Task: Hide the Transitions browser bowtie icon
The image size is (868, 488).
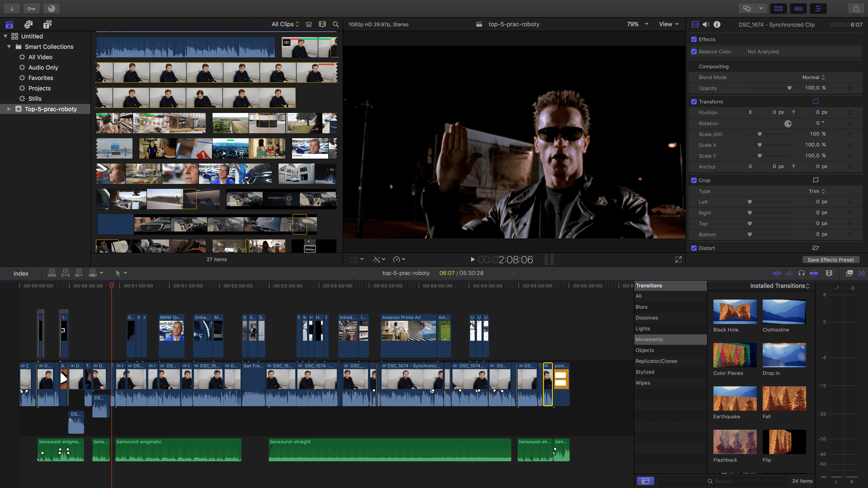Action: coord(862,273)
